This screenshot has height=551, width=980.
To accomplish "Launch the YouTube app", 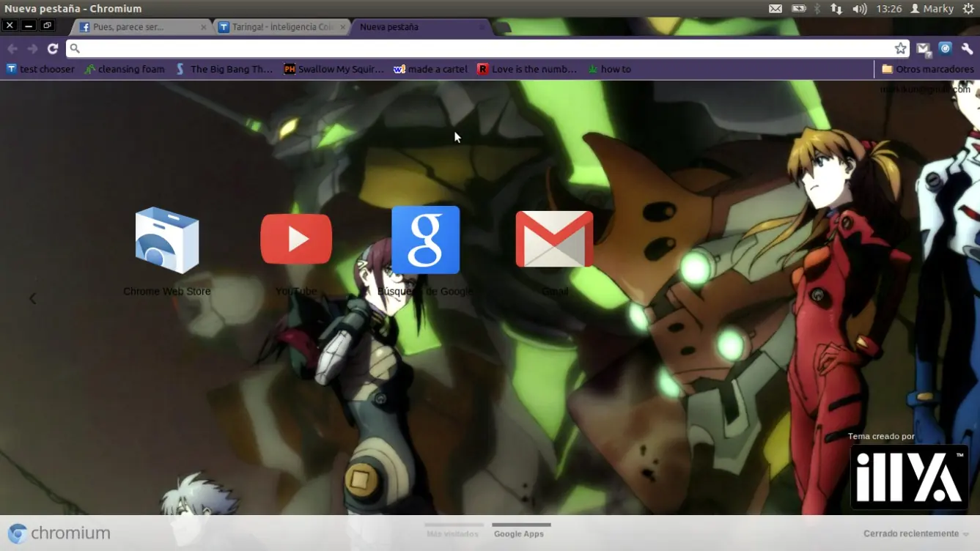I will click(x=296, y=239).
